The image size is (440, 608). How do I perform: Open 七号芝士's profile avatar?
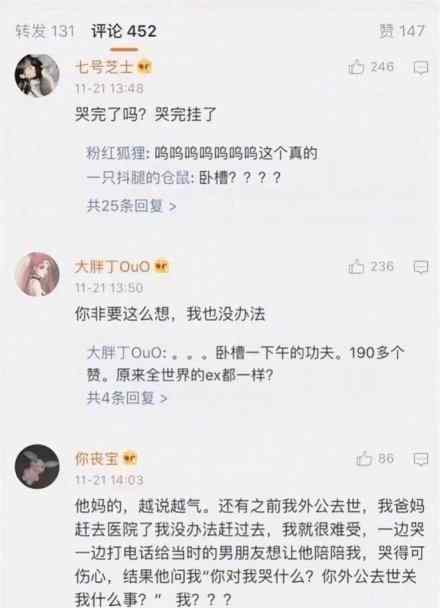coord(37,75)
